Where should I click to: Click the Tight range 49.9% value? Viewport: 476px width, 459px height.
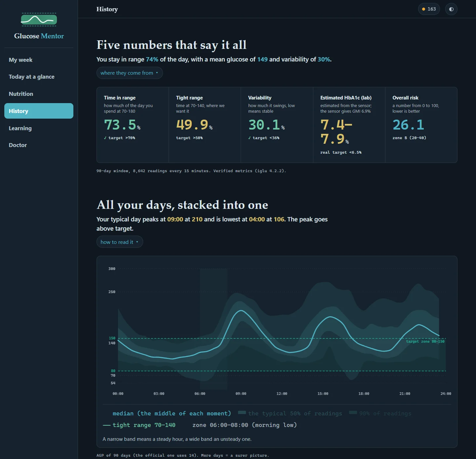[x=194, y=125]
